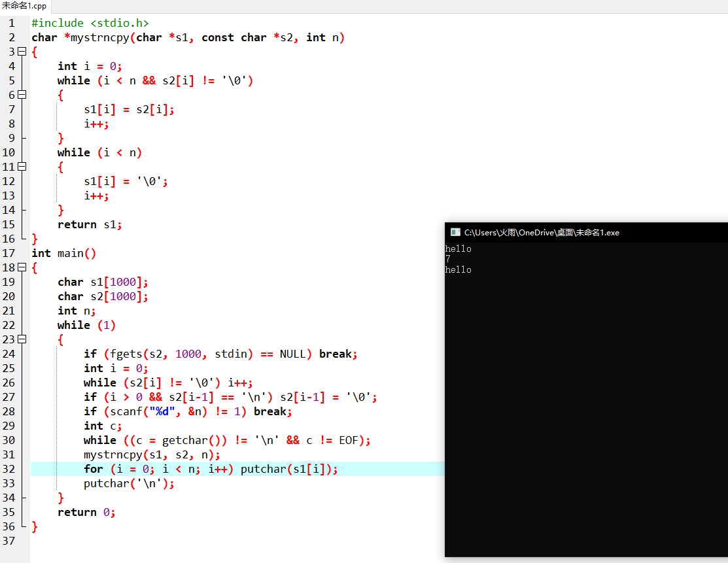728x563 pixels.
Task: Click line number 37 in the gutter
Action: coord(9,541)
